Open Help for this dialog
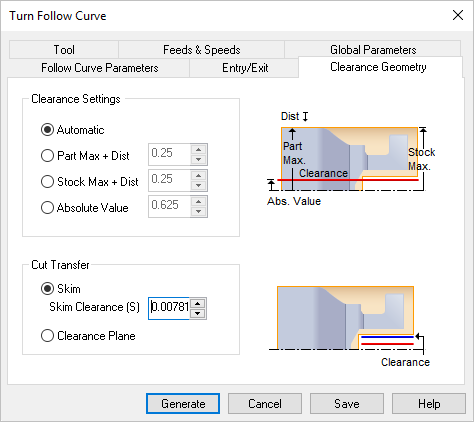 point(429,404)
